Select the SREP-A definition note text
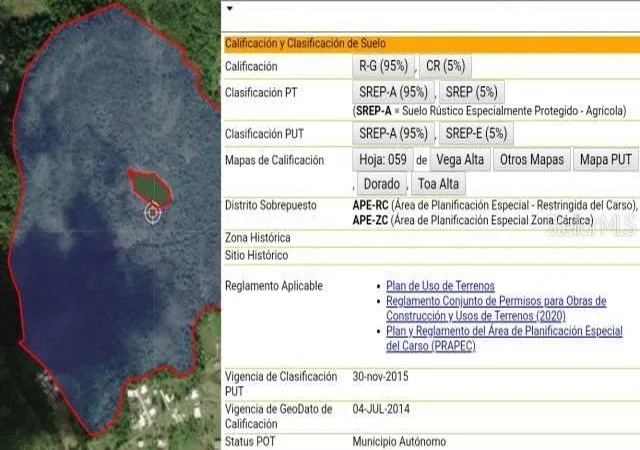The height and width of the screenshot is (450, 640). [x=489, y=111]
